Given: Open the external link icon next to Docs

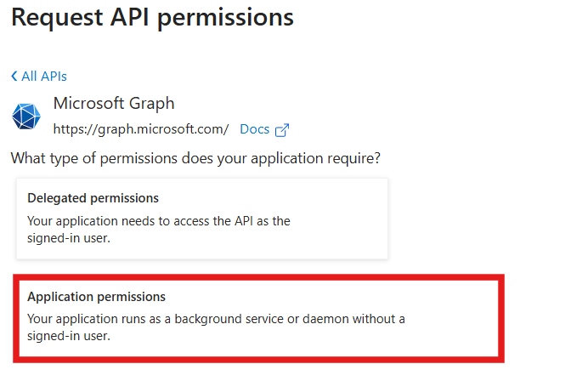Looking at the screenshot, I should pyautogui.click(x=282, y=130).
